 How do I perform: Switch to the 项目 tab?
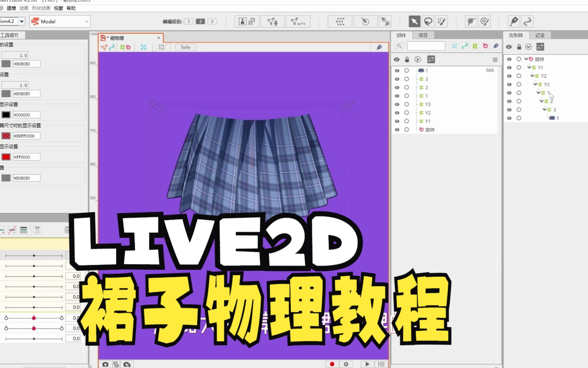pos(423,35)
